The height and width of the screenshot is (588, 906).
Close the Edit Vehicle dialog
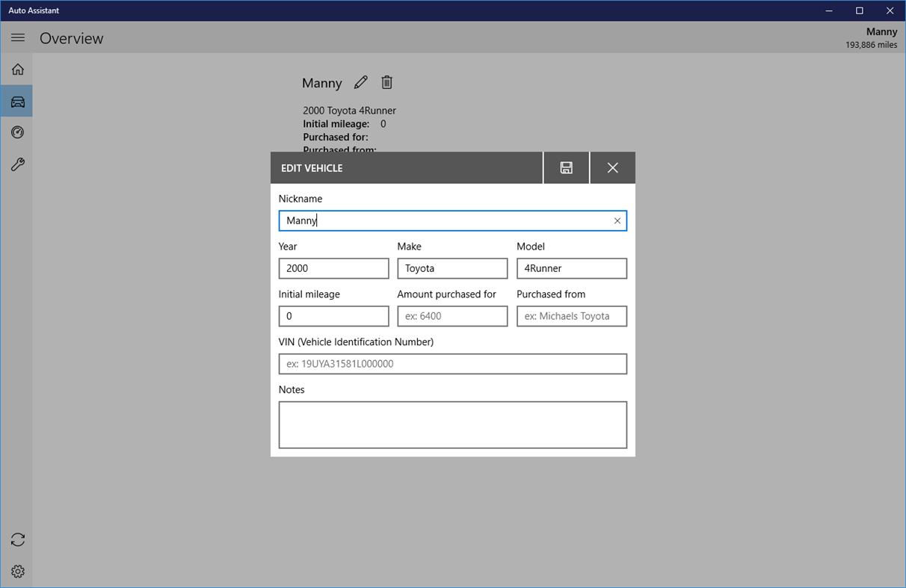(x=612, y=167)
